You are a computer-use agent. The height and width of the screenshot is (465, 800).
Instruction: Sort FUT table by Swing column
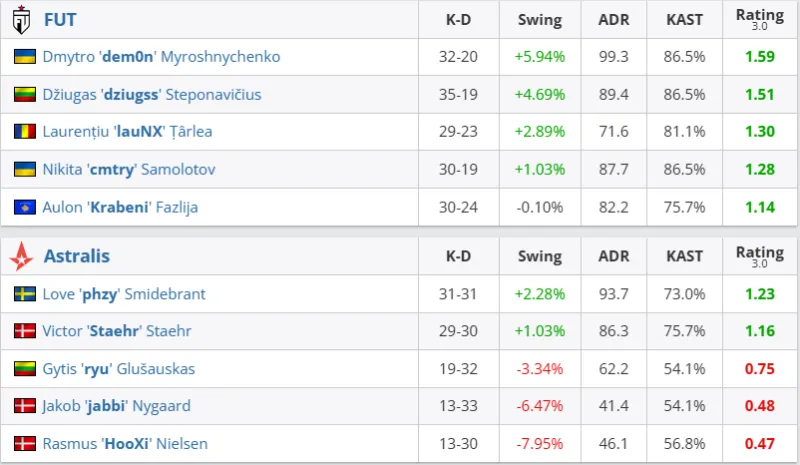coord(539,19)
